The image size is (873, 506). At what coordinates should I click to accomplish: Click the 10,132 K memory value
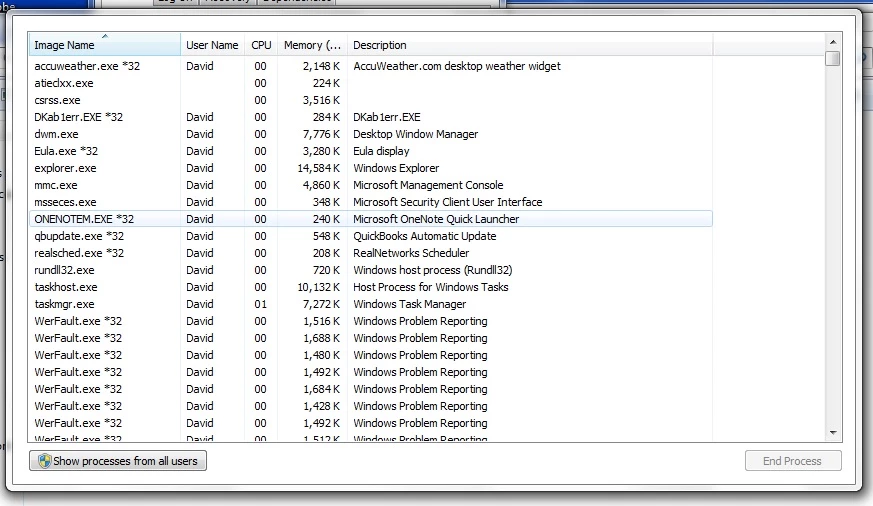pos(318,287)
